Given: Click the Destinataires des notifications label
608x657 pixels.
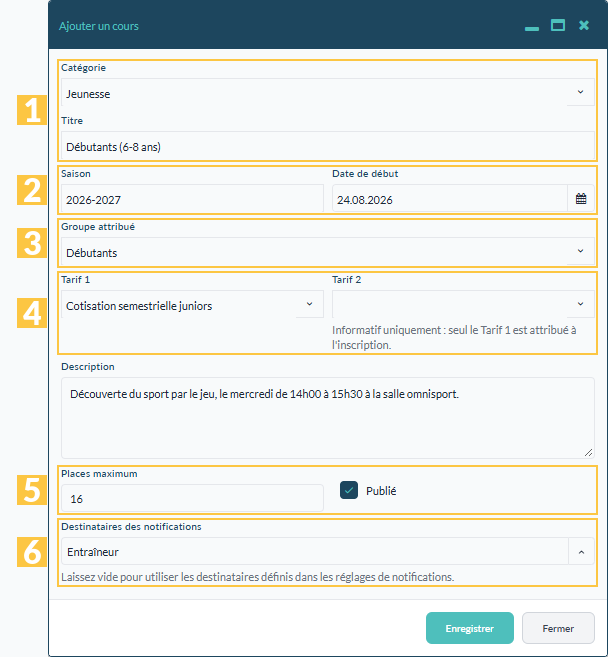Looking at the screenshot, I should click(x=131, y=527).
